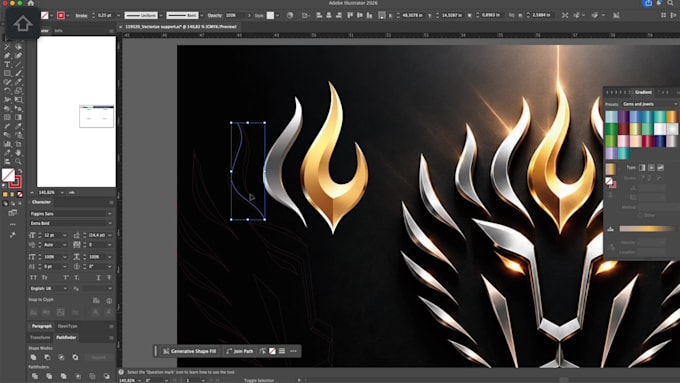
Task: Select the Column Graph tool
Action: pos(7,144)
